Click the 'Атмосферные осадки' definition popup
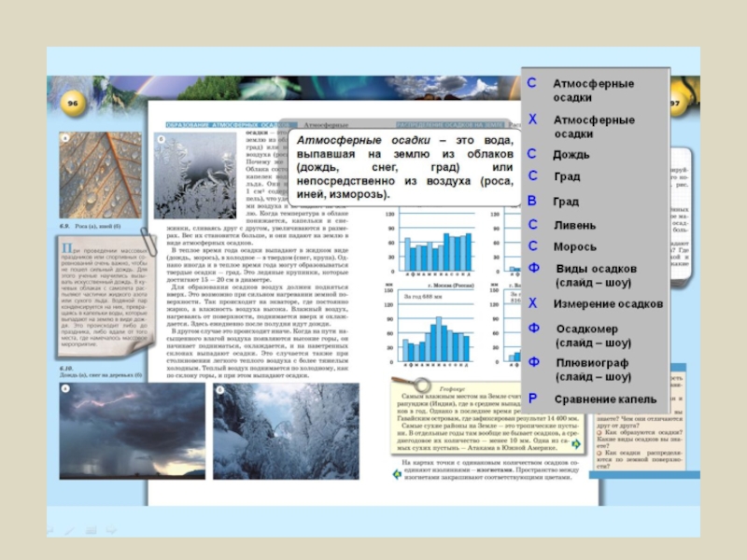Screen dimensions: 747x560 [404, 168]
